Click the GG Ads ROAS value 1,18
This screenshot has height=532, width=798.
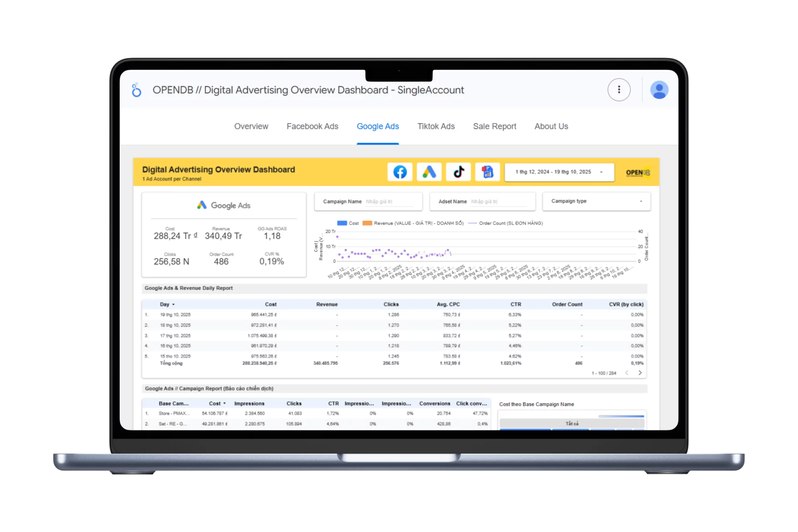coord(272,236)
